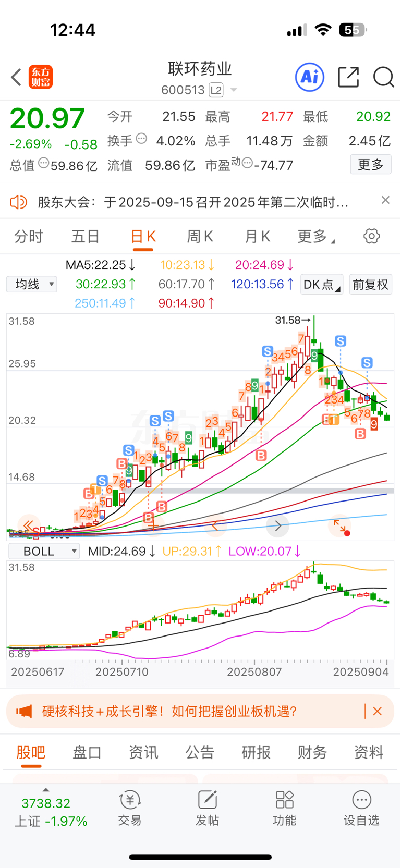The image size is (401, 868).
Task: Tap the L2 level badge
Action: [216, 90]
